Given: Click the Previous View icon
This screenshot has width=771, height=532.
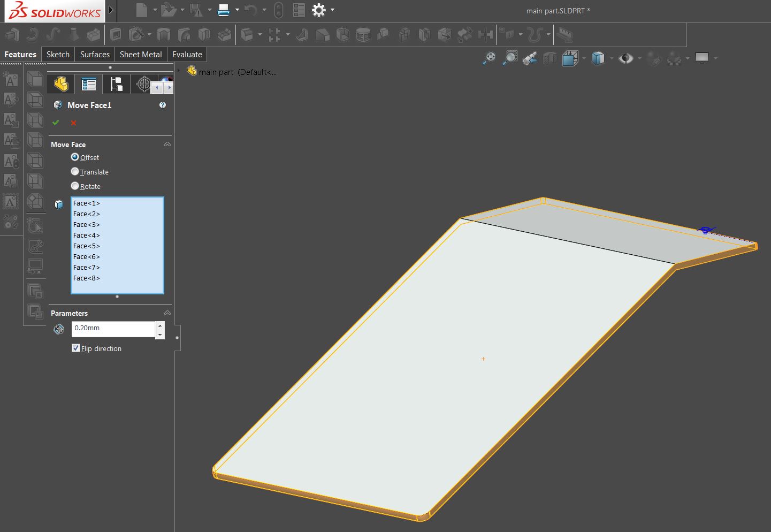Looking at the screenshot, I should [x=530, y=58].
